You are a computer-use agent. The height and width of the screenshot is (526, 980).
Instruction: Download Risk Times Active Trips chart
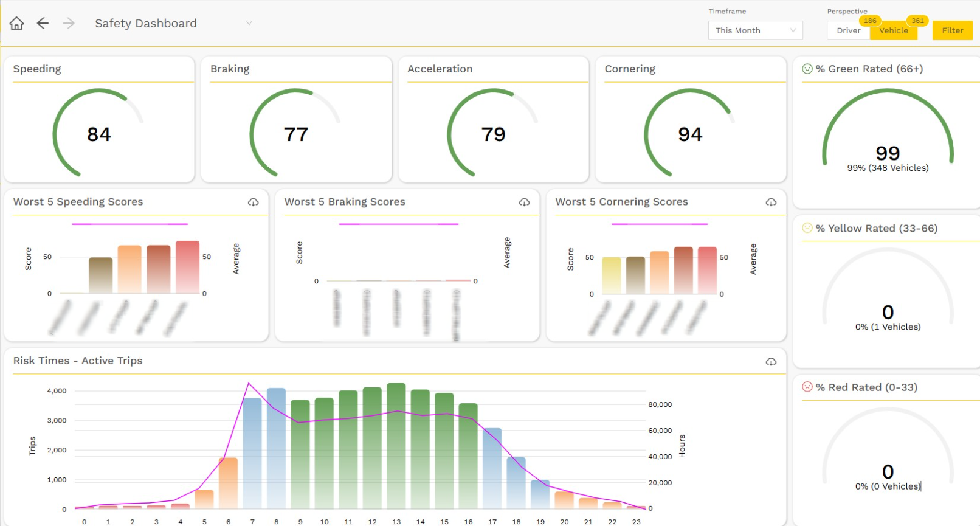tap(771, 361)
